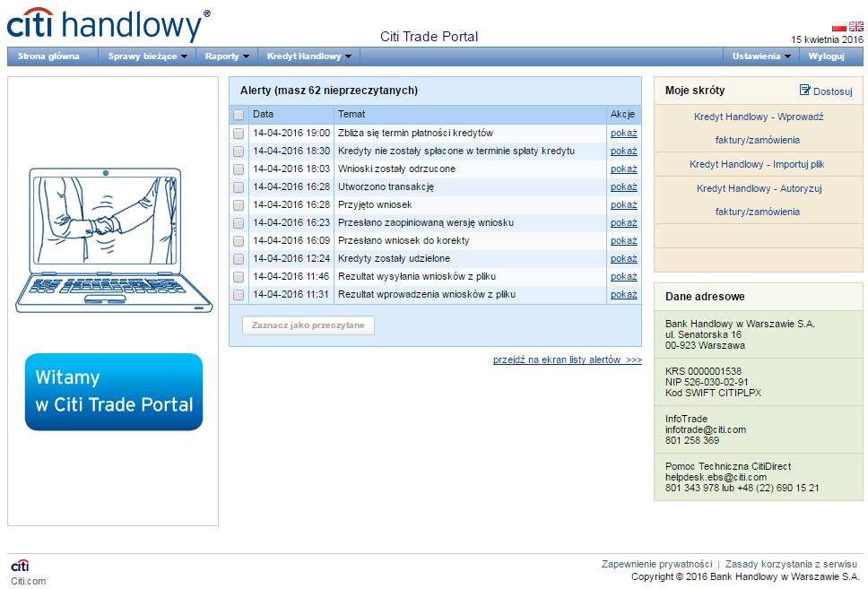Check the alert 'Kredyty nie zostały spłacone'
Screen dimensions: 868x589
(239, 152)
